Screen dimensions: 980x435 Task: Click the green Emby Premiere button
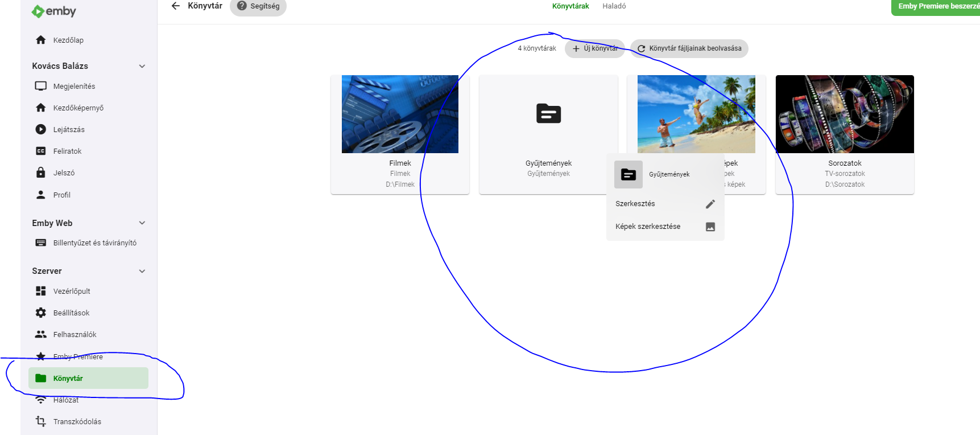click(x=936, y=7)
